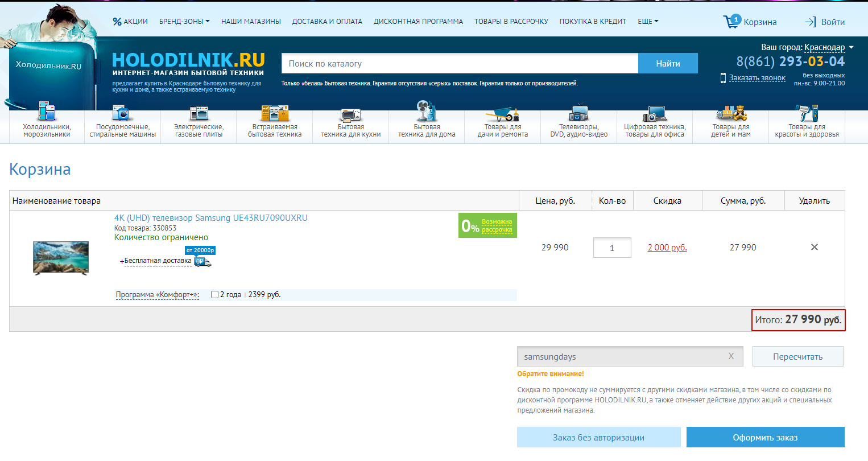Clear the samsungdays promo code field

click(731, 356)
